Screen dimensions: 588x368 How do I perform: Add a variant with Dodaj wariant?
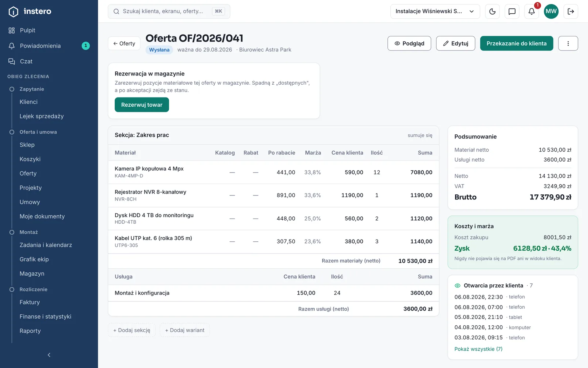[185, 330]
